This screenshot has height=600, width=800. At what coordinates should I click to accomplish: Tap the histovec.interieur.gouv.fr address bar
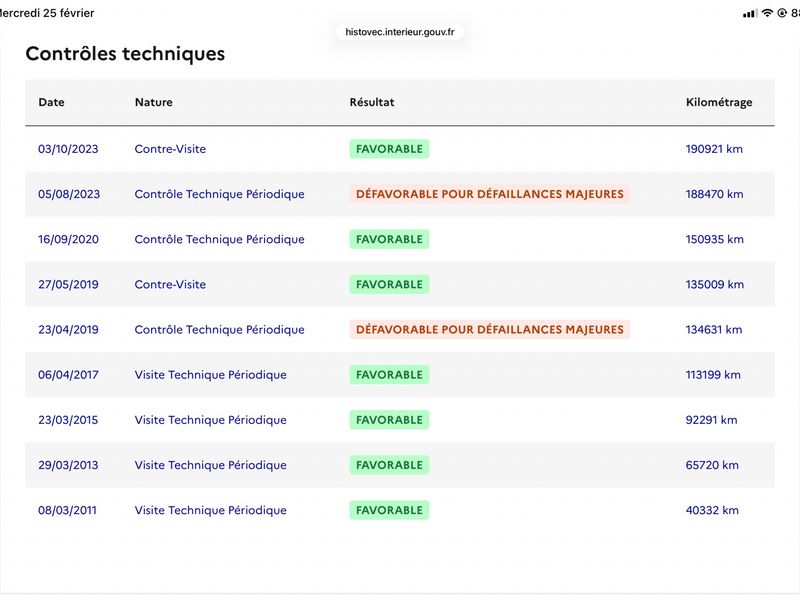click(x=399, y=32)
